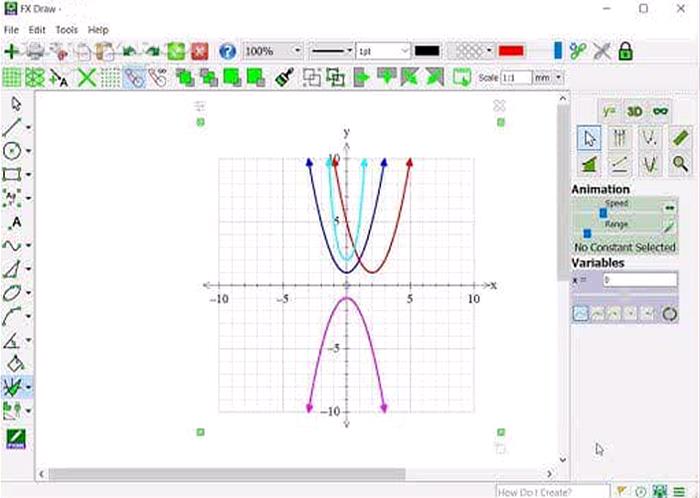Click the green plus New icon
Screen dimensions: 700x498
(x=11, y=51)
